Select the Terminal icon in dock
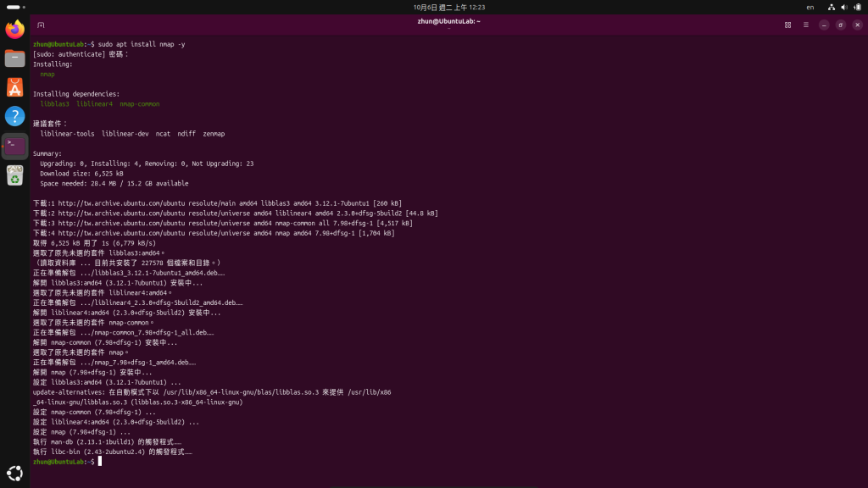 pos(15,146)
